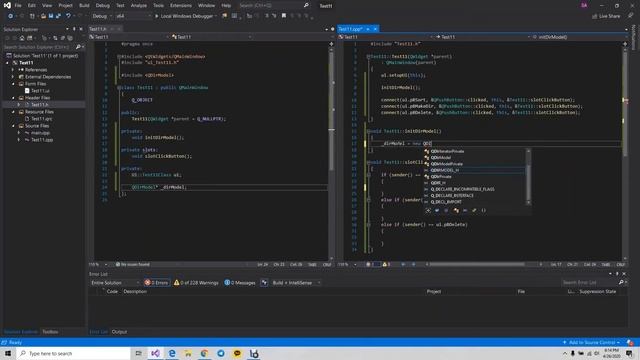The width and height of the screenshot is (640, 360).
Task: Select Q_DECLARE_INTERFACE in the IntelliSense list
Action: tap(452, 196)
